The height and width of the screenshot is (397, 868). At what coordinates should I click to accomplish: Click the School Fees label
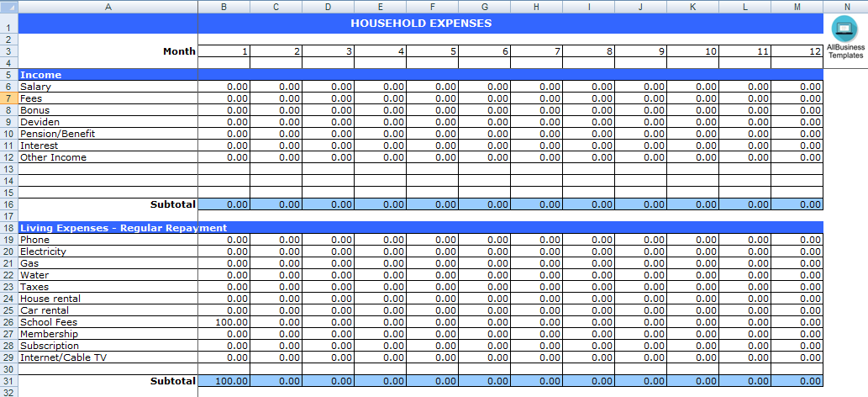[x=49, y=322]
